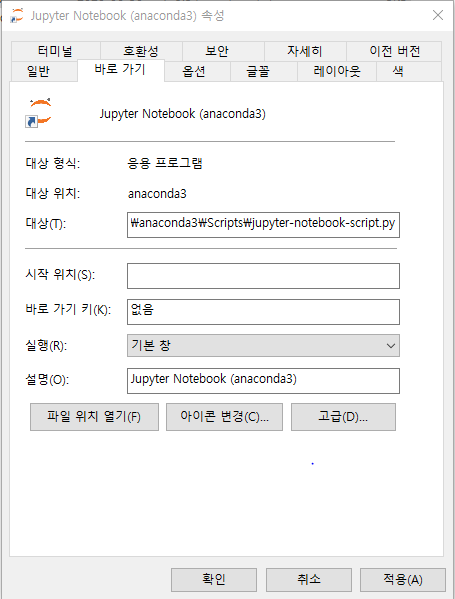Open the 고급(D)... settings button
The width and height of the screenshot is (455, 599).
coord(343,417)
